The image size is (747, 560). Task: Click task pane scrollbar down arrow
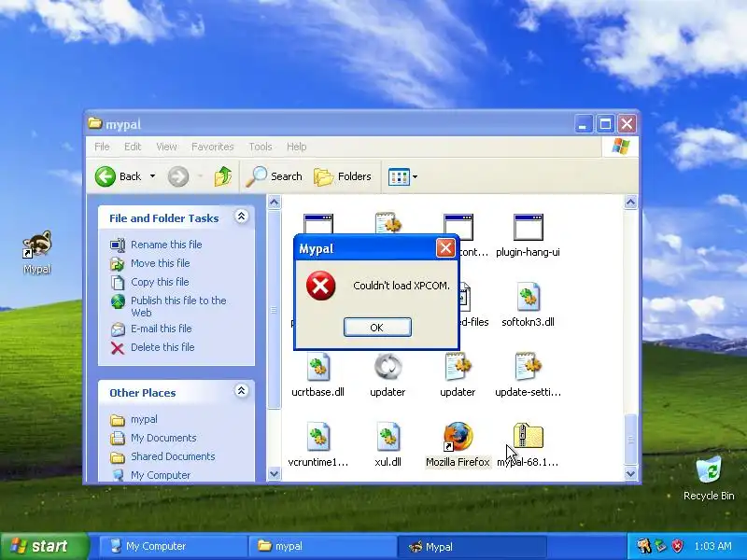(x=274, y=474)
